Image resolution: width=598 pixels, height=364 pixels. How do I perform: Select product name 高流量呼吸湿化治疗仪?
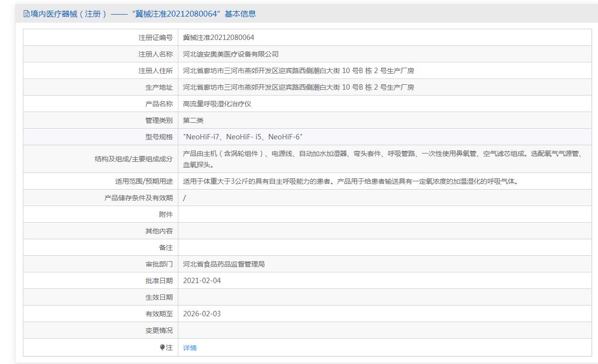(217, 104)
